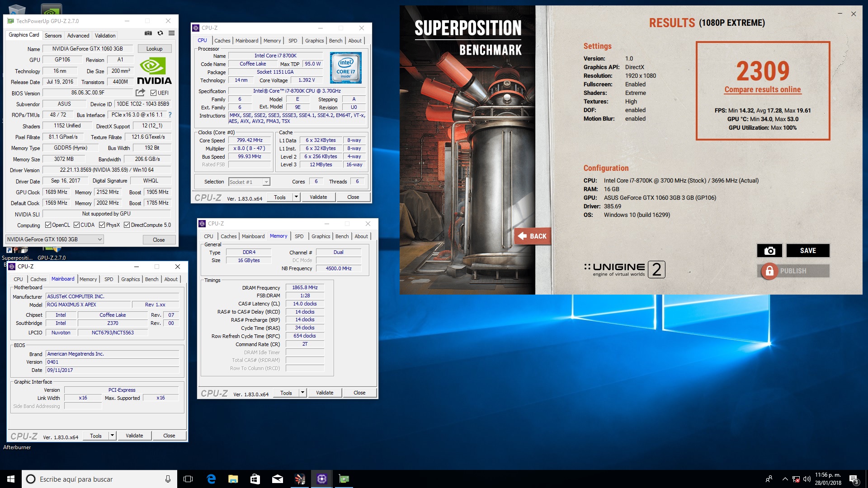Click BIOS version share/export icon
Image resolution: width=868 pixels, height=488 pixels.
coord(140,93)
